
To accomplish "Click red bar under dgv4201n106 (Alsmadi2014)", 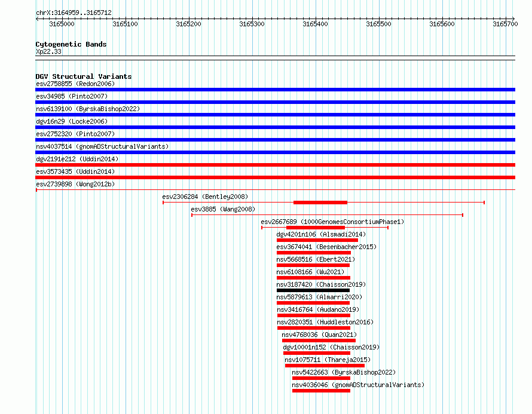I will (317, 240).
